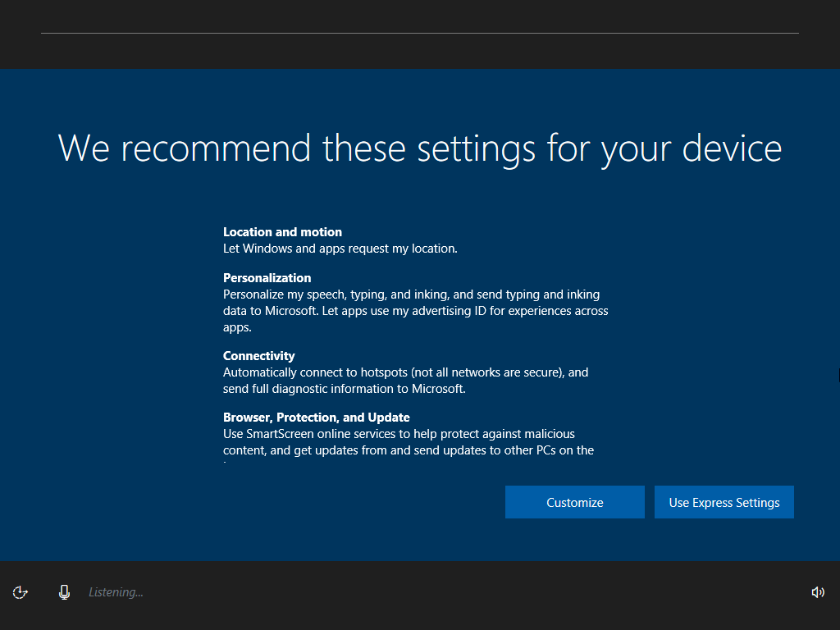The image size is (840, 630).
Task: Click the Personalization heading
Action: (x=267, y=277)
